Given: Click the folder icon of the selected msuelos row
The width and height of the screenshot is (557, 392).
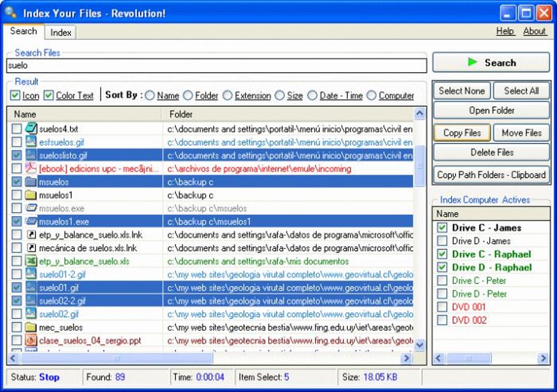Looking at the screenshot, I should [x=31, y=181].
